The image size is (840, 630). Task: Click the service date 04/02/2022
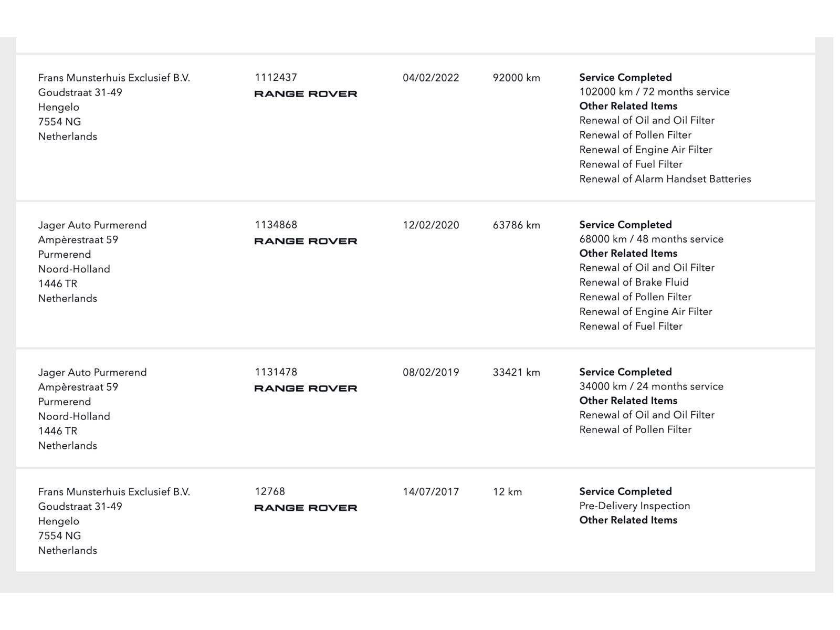[x=431, y=78]
